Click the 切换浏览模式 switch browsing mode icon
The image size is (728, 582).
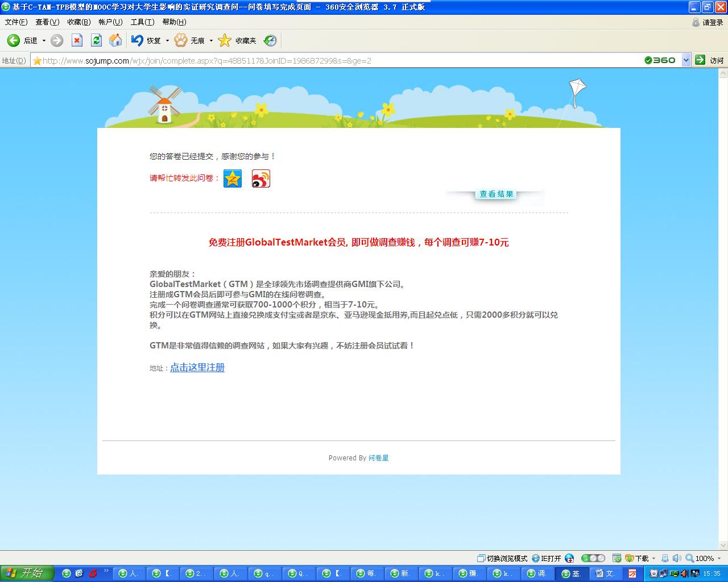[x=481, y=558]
